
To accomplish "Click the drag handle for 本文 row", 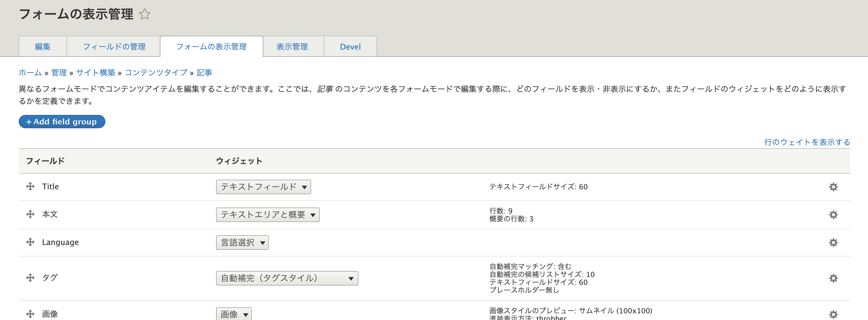I will point(30,214).
